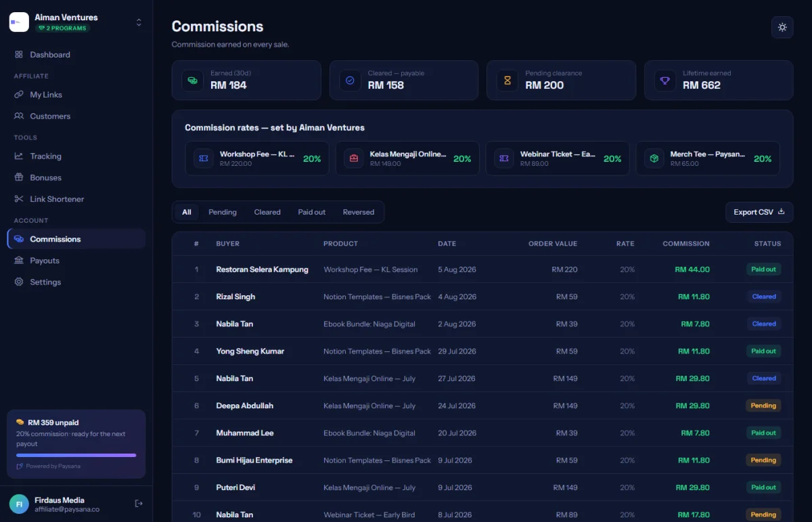
Task: Click the COMMISSION column header
Action: 686,244
